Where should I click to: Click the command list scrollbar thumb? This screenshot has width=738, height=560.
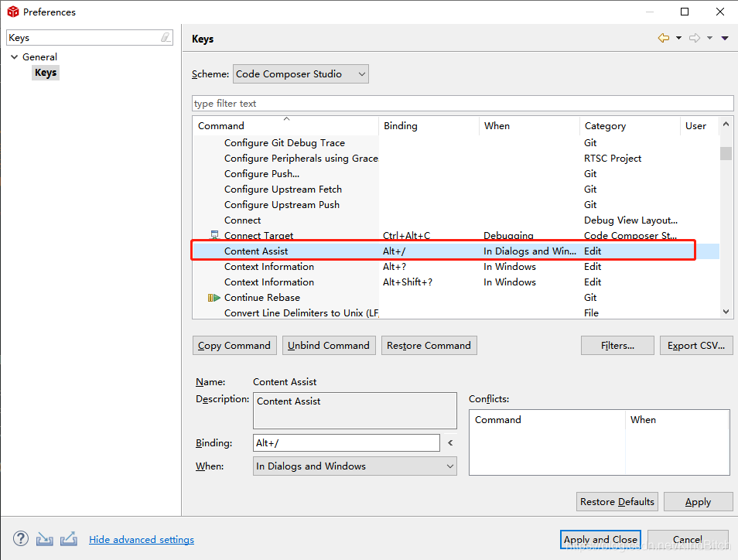726,153
